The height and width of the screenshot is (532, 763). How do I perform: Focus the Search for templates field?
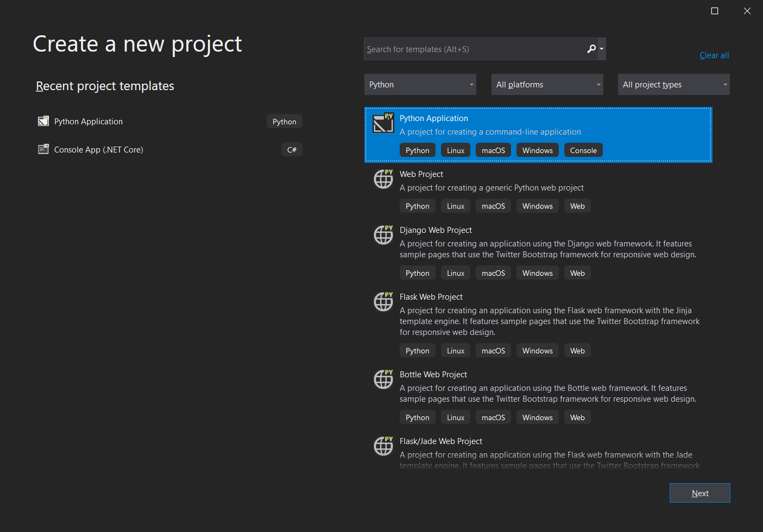click(x=472, y=49)
